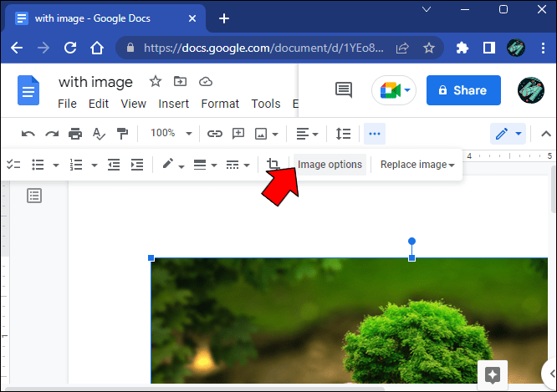Click the blue Share button

click(x=463, y=90)
